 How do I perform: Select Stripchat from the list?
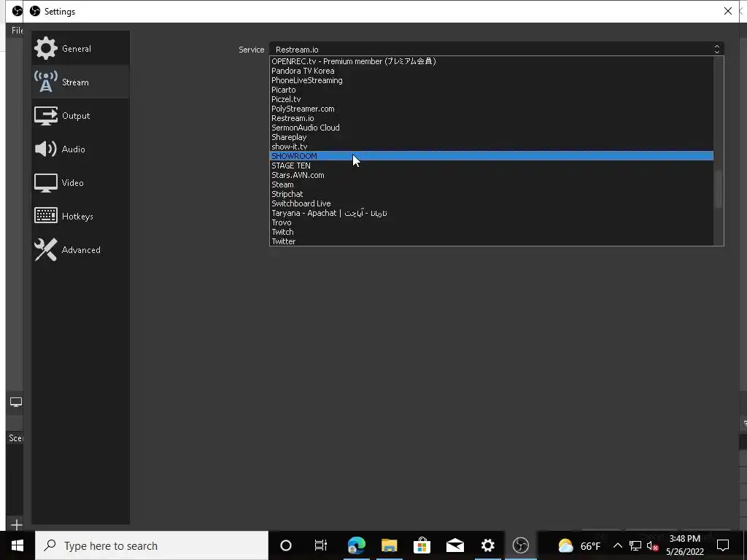pyautogui.click(x=491, y=194)
